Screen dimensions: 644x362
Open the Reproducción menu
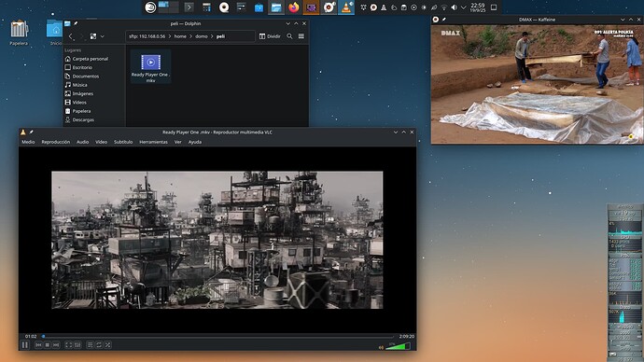55,142
